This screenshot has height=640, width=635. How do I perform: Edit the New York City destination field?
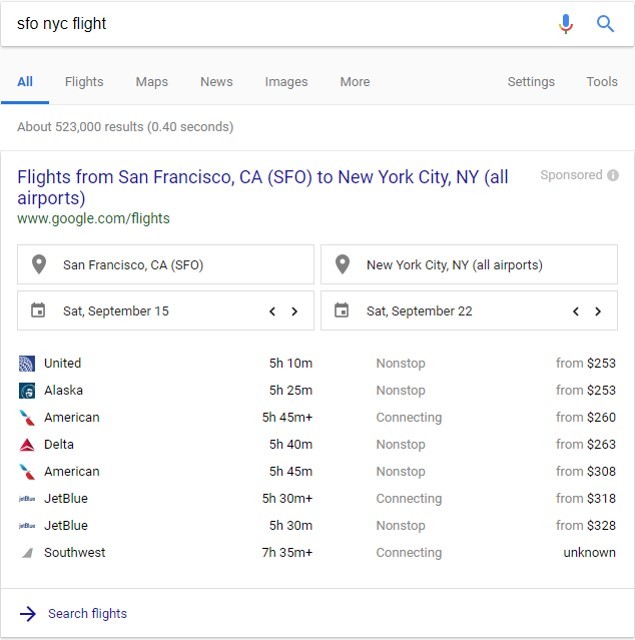469,264
